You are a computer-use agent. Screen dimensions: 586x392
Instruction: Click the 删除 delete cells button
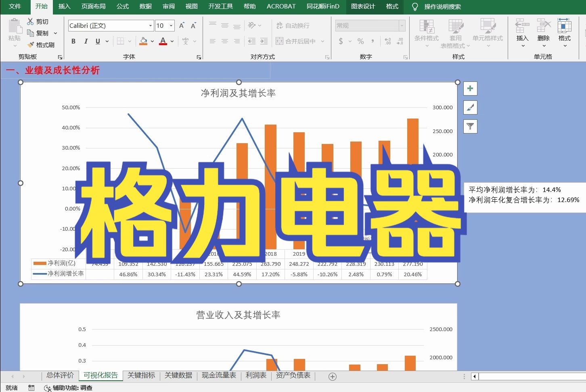pos(543,33)
